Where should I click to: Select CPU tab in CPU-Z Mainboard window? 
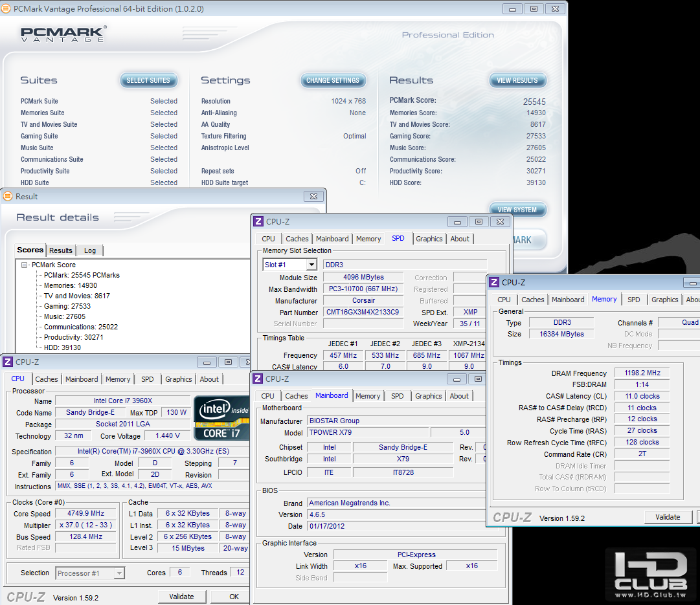[268, 396]
